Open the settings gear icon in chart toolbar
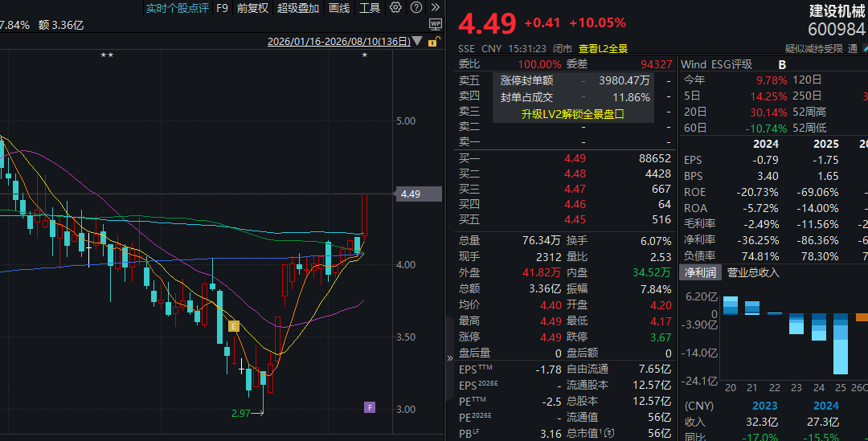868x441 pixels. pyautogui.click(x=395, y=7)
